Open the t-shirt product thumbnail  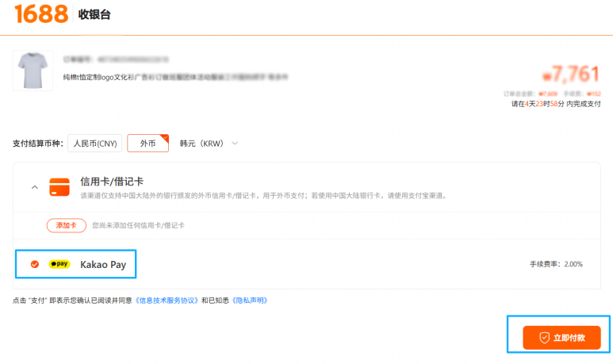click(33, 71)
